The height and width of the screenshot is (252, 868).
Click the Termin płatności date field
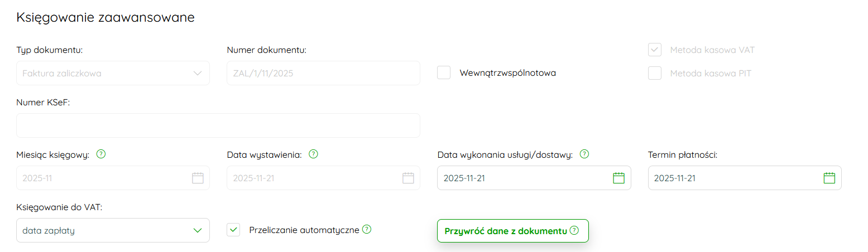coord(736,178)
